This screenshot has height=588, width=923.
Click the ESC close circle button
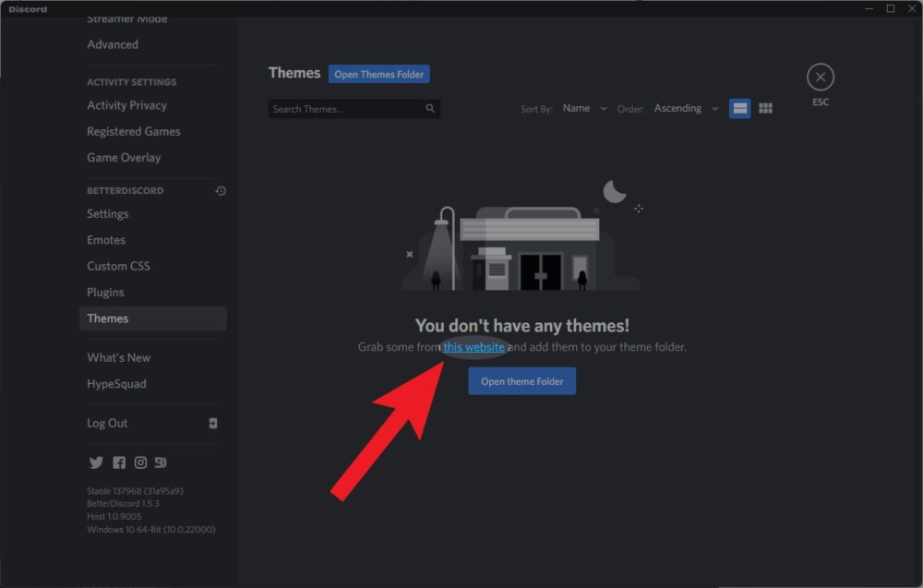click(820, 77)
